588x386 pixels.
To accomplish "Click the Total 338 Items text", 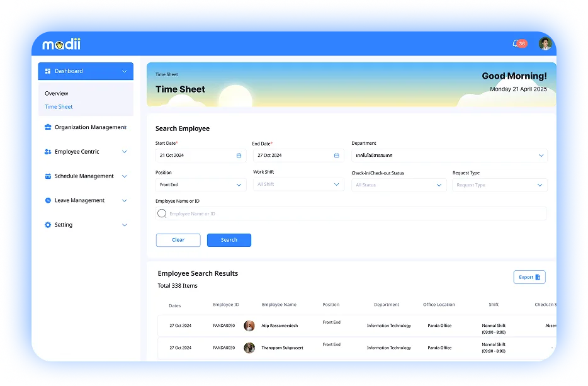I will [x=178, y=286].
